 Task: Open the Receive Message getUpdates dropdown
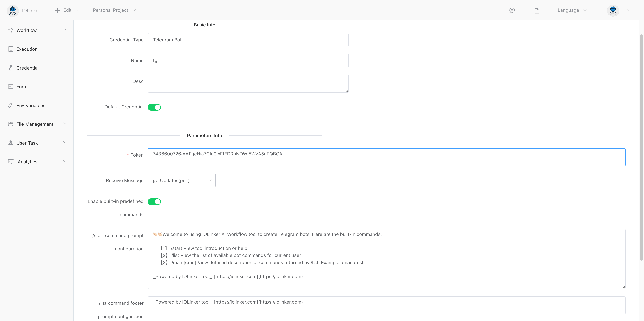(x=181, y=180)
